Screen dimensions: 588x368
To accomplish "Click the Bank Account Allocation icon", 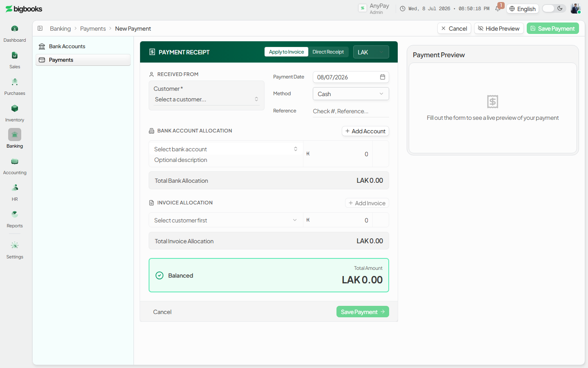I will [151, 131].
